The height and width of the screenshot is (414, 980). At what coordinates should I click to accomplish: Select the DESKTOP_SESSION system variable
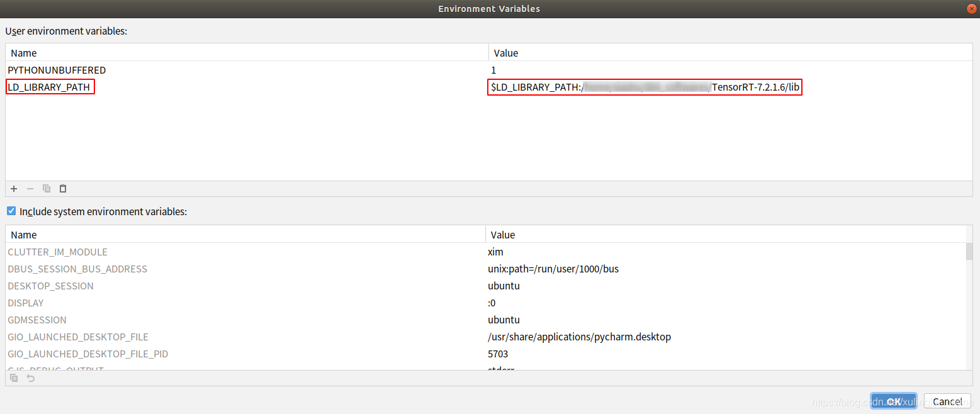[50, 286]
